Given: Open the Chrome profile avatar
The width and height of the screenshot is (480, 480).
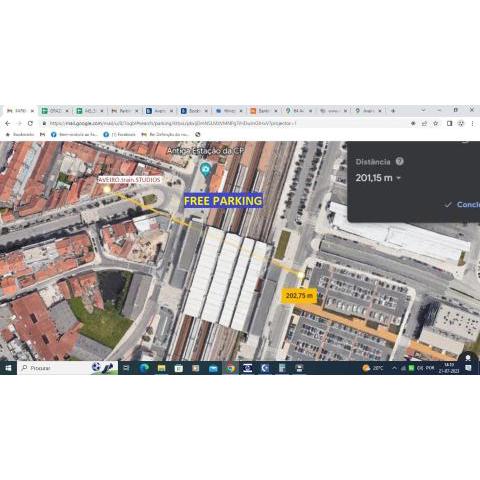Looking at the screenshot, I should [461, 123].
